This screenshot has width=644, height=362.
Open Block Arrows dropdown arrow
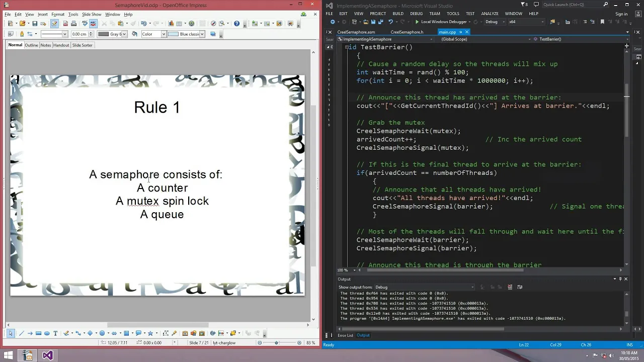pos(120,333)
